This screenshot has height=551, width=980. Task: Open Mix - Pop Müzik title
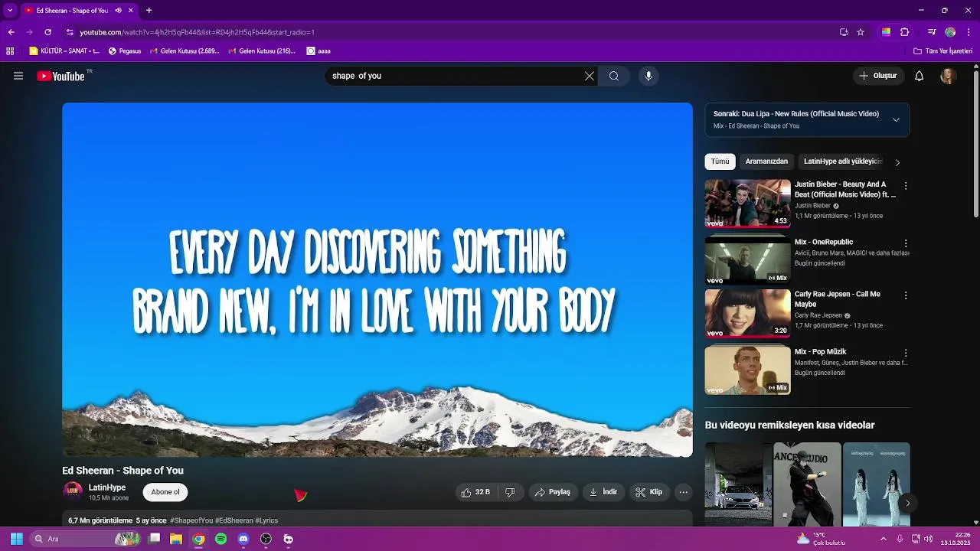tap(820, 352)
